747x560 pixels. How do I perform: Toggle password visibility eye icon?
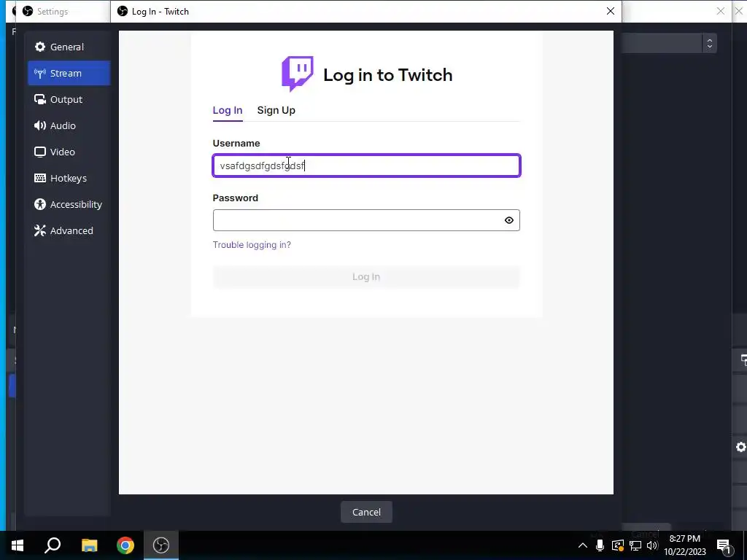click(x=508, y=220)
